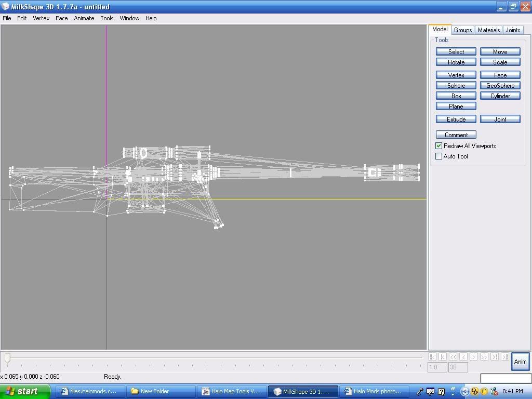The height and width of the screenshot is (399, 532).
Task: Choose the Face tool button in the Tools panel
Action: [500, 75]
